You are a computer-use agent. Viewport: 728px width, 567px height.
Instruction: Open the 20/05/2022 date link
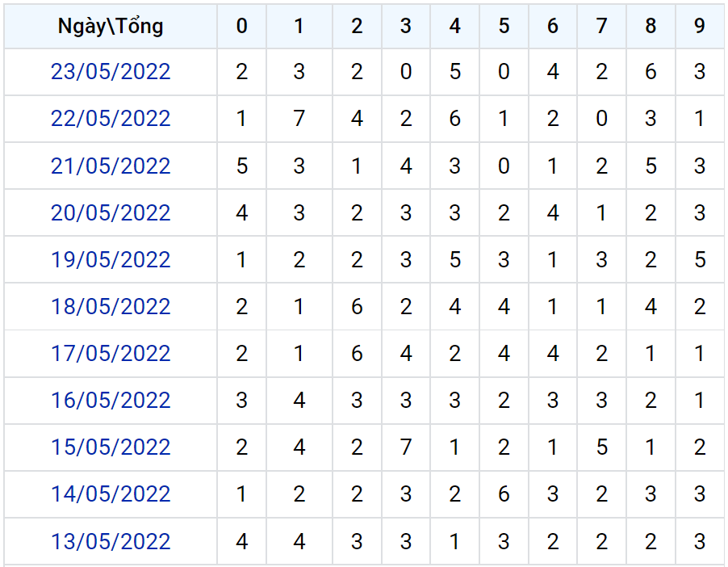click(111, 213)
